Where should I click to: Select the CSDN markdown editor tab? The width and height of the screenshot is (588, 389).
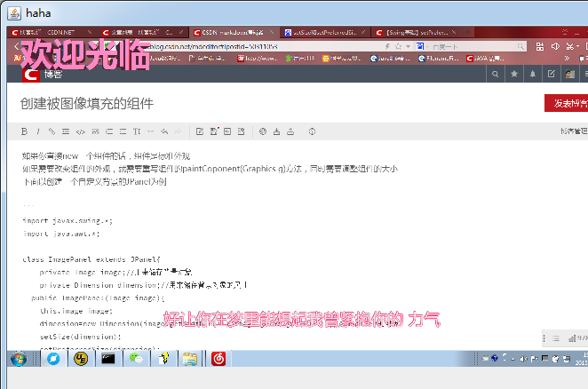pyautogui.click(x=233, y=33)
